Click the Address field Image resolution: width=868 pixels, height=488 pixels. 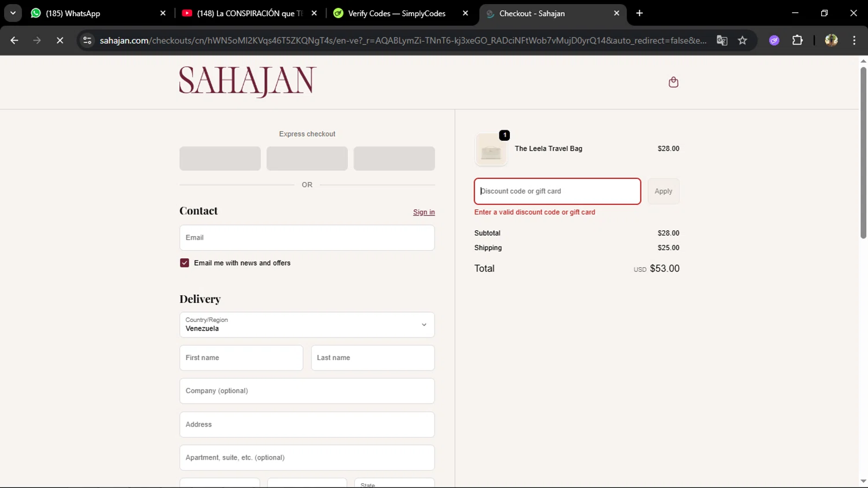[x=307, y=424]
